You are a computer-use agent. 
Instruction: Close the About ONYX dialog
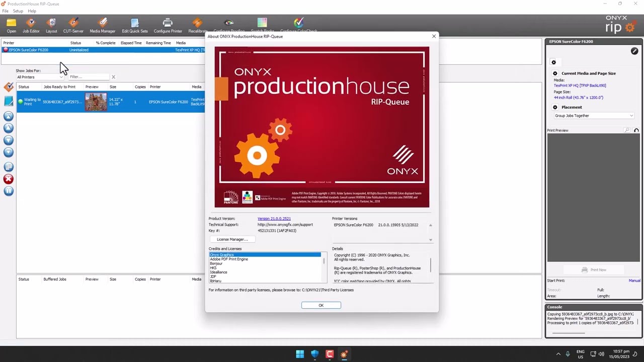tap(434, 36)
